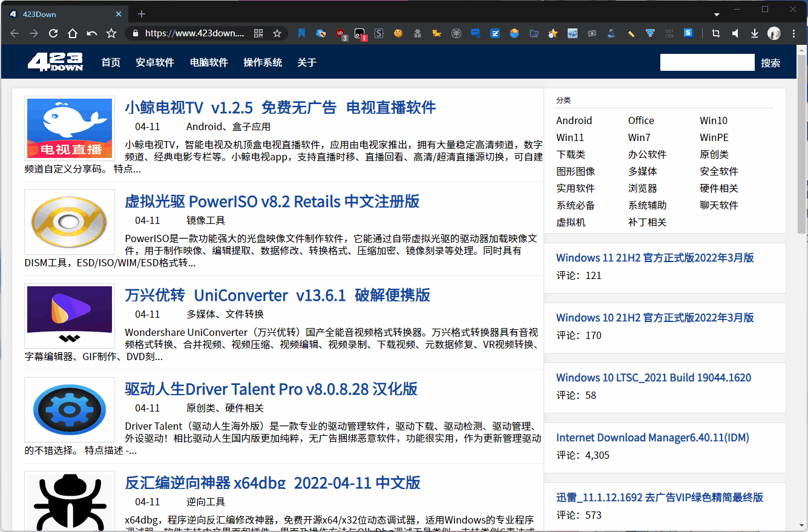Open the 小鲸电视TV v1.2.5 article title
The height and width of the screenshot is (532, 808).
tap(280, 108)
